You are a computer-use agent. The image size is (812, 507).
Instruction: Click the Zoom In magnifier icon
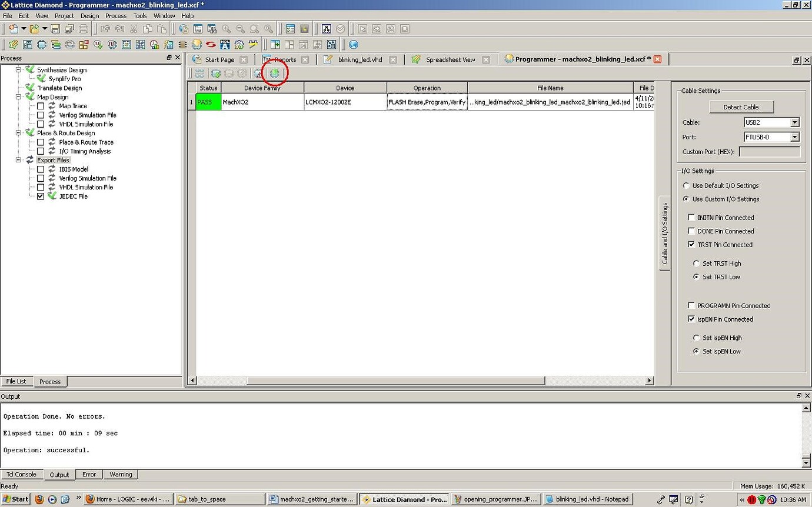coord(226,29)
